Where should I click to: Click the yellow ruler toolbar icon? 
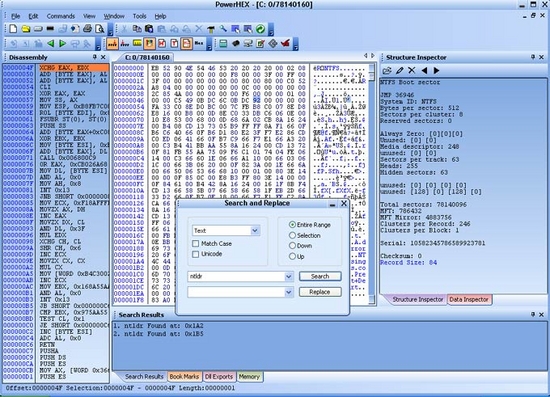tap(137, 43)
